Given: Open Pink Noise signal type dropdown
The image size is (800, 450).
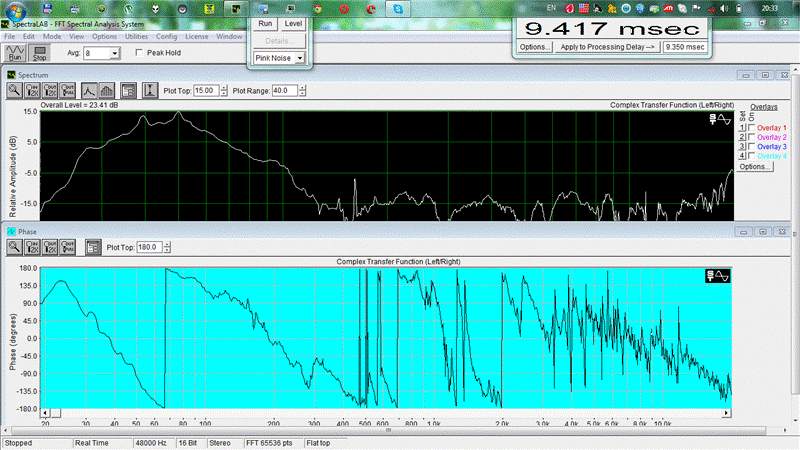Looking at the screenshot, I should (300, 58).
